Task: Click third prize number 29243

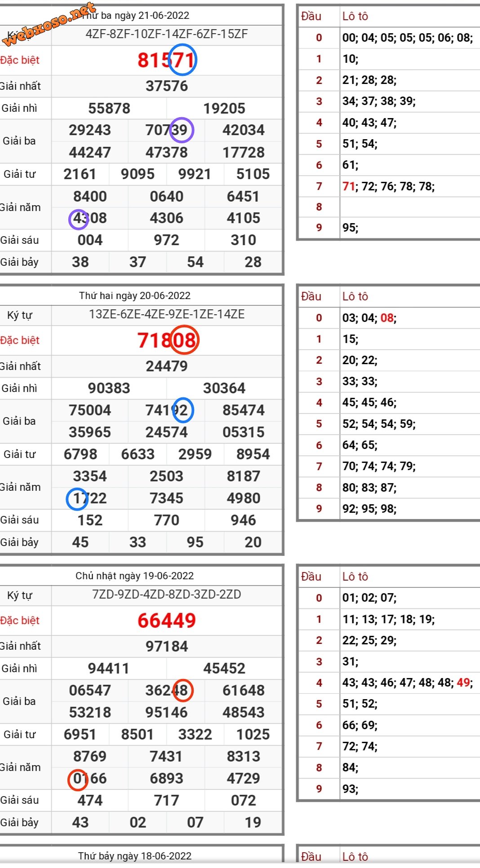Action: coord(90,130)
